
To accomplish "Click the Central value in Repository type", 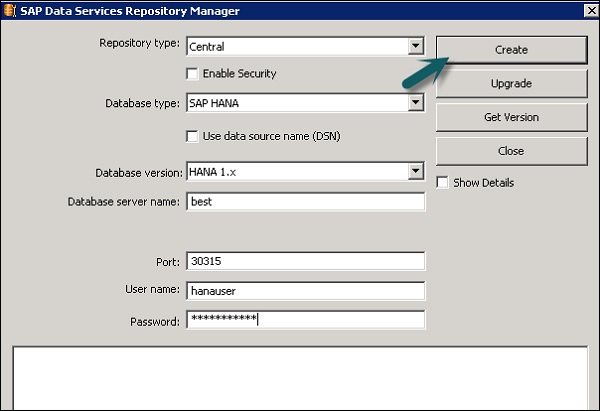I will coord(207,47).
